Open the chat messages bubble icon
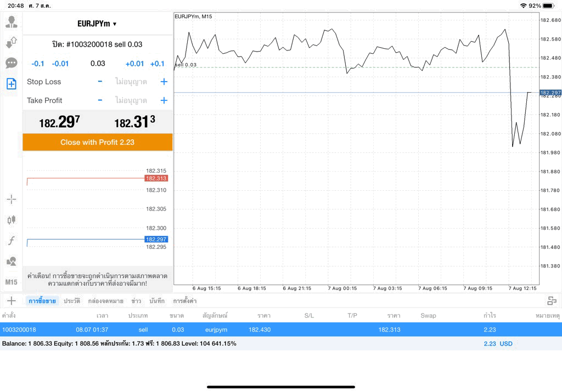The width and height of the screenshot is (562, 392). pyautogui.click(x=12, y=63)
